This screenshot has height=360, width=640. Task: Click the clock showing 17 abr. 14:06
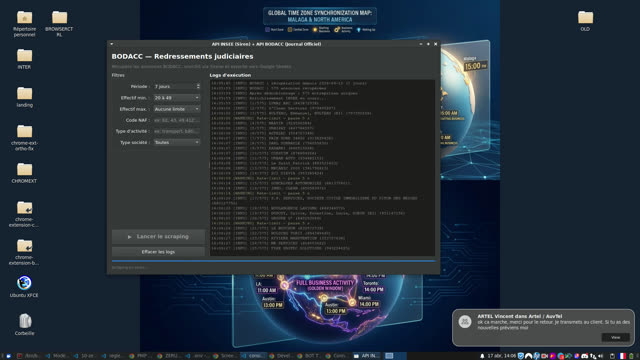[x=501, y=356]
